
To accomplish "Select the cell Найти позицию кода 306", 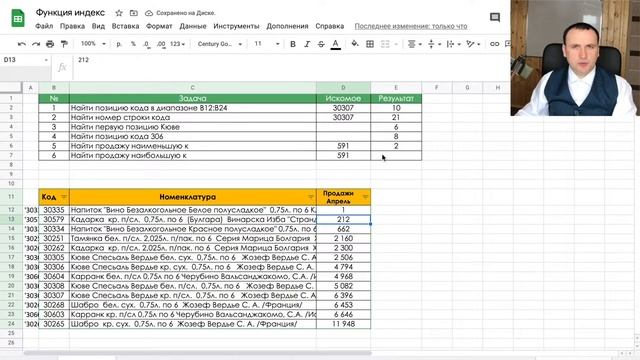I will [x=193, y=136].
